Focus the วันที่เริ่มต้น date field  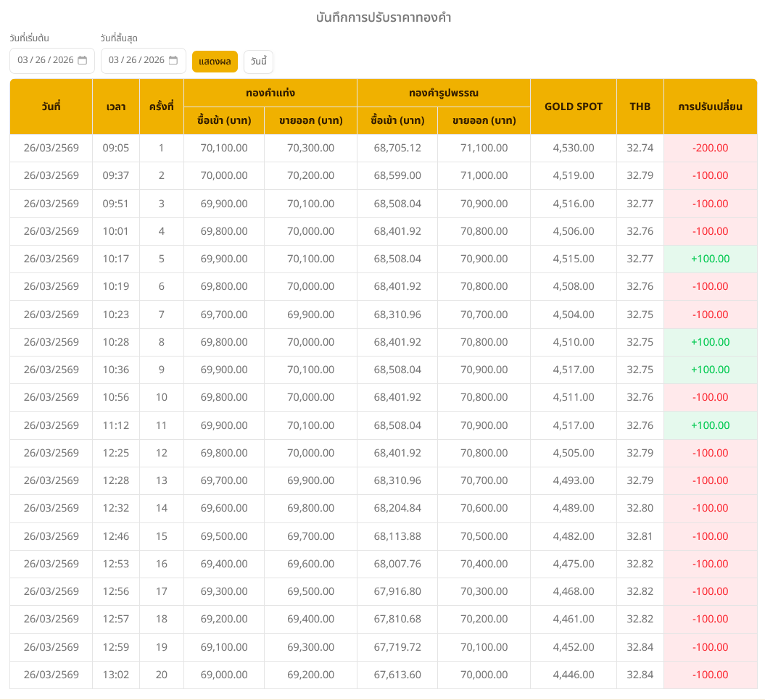coord(45,60)
